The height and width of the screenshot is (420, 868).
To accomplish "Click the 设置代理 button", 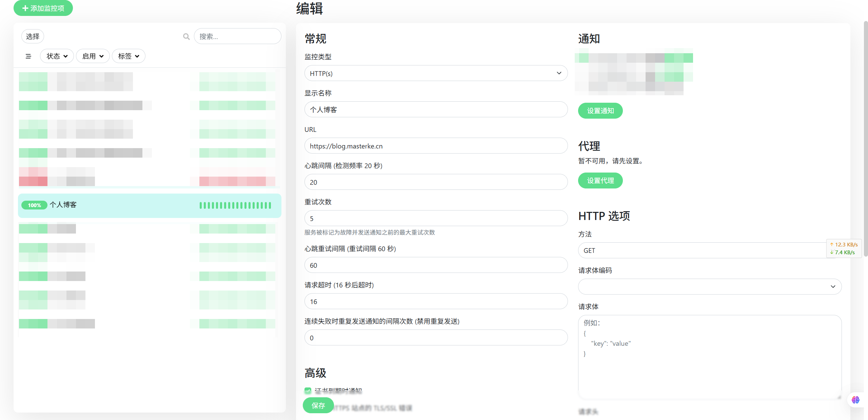I will click(600, 181).
